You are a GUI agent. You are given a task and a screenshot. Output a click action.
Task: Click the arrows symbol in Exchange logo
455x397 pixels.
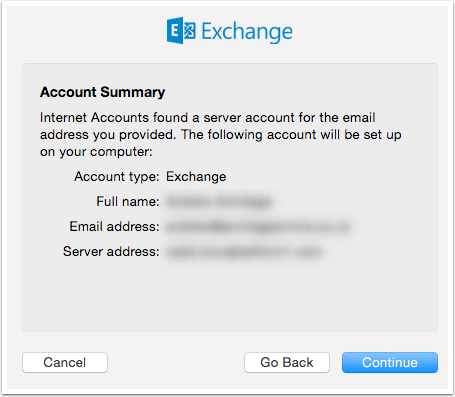point(190,31)
